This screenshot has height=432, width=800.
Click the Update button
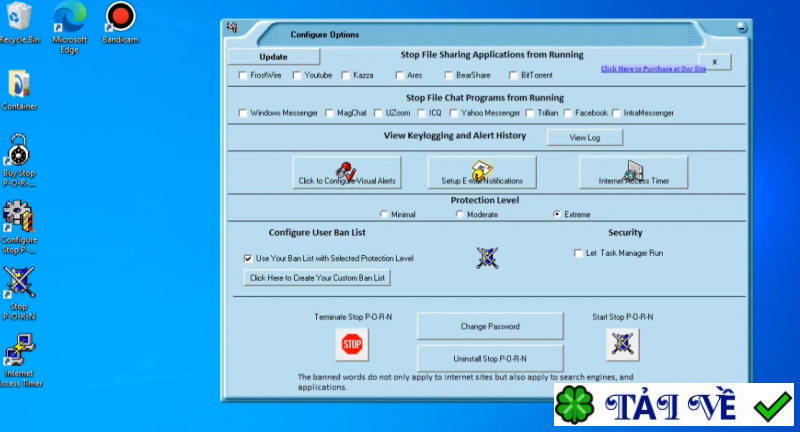click(274, 57)
